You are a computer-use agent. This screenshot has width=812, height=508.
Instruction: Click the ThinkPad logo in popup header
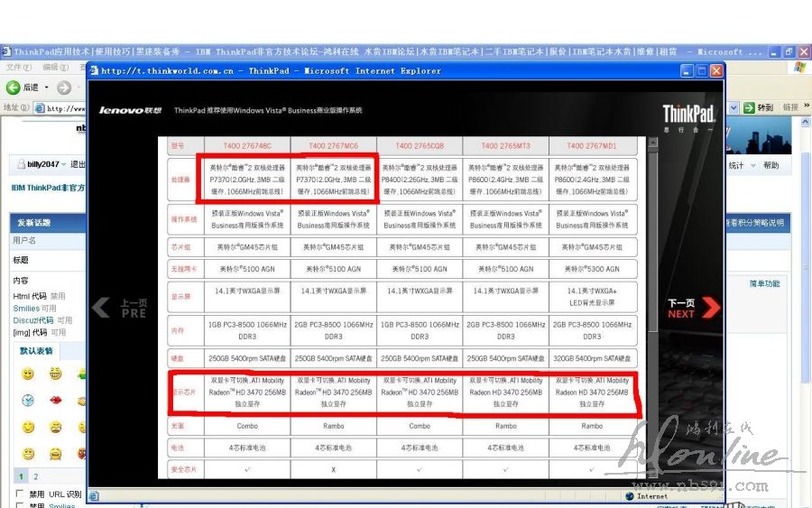pos(688,114)
